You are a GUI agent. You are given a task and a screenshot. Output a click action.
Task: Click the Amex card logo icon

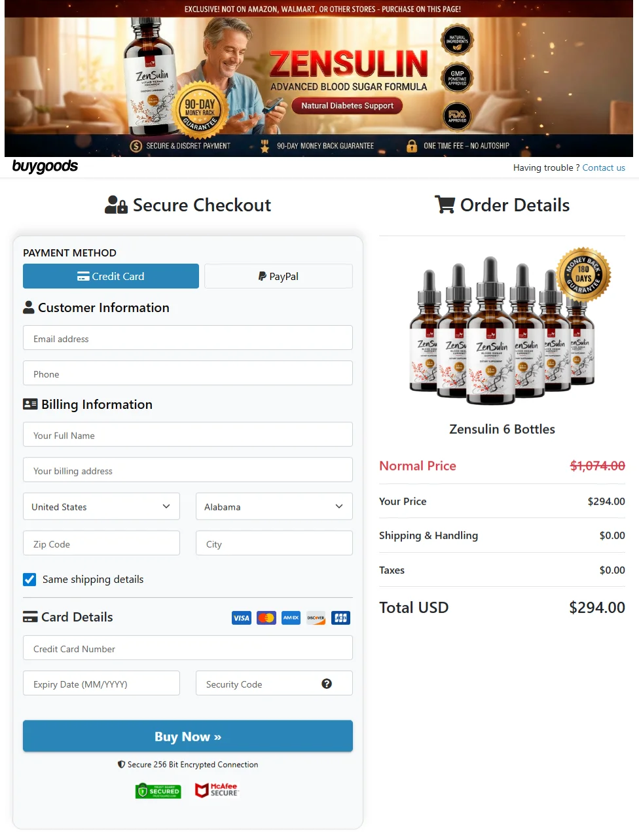[x=291, y=618]
